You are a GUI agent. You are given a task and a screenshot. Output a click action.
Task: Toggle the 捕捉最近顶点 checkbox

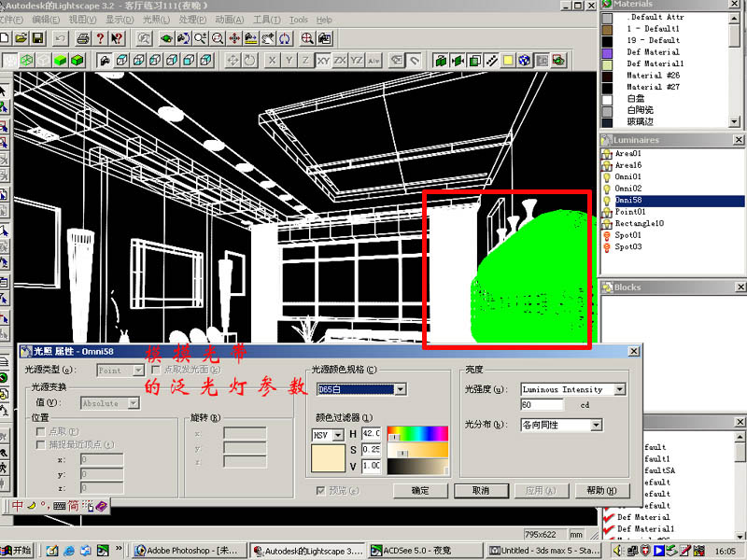(x=40, y=445)
